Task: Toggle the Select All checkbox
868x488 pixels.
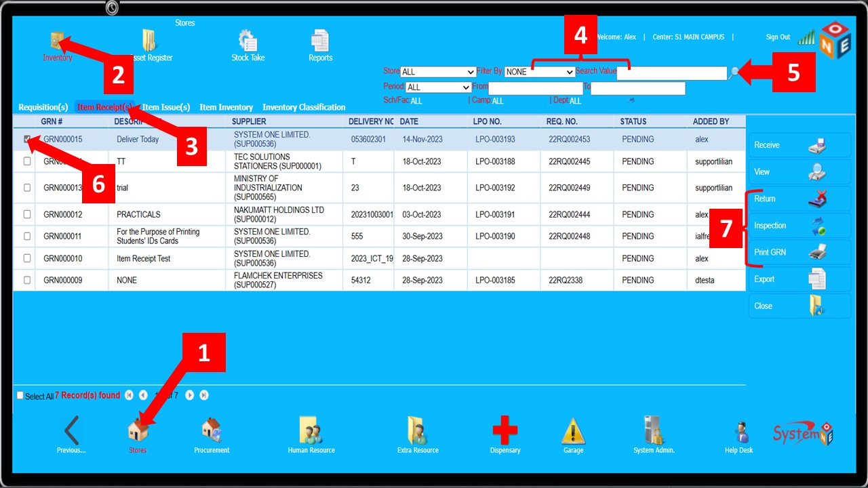Action: coord(20,395)
